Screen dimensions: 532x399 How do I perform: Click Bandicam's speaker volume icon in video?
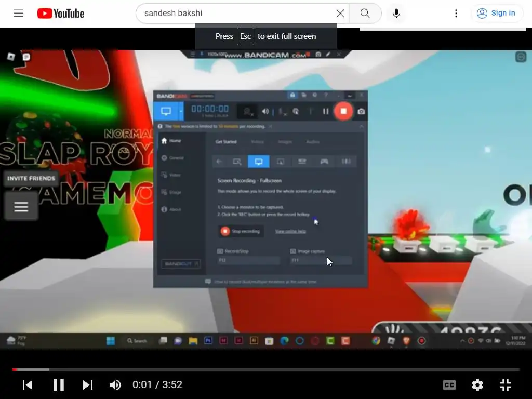point(265,111)
